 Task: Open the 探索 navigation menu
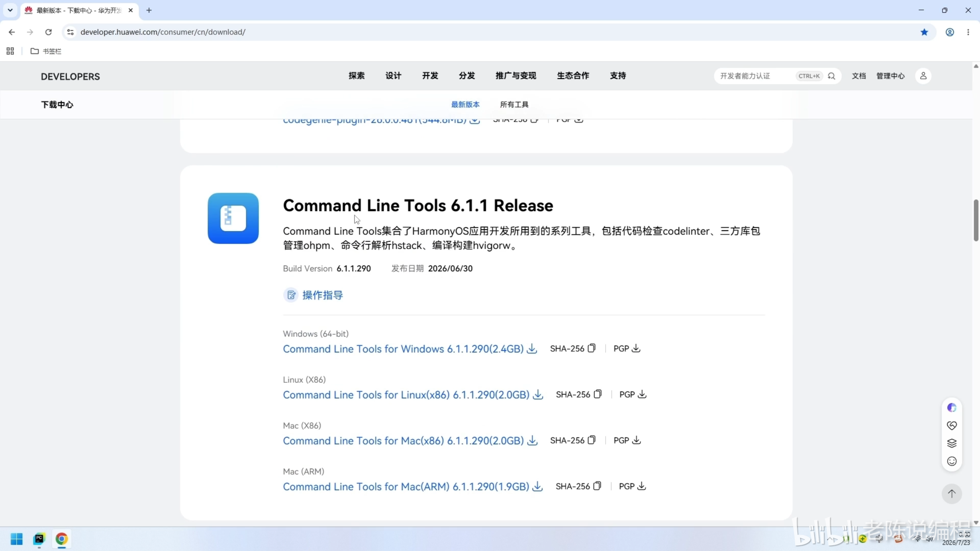point(356,76)
